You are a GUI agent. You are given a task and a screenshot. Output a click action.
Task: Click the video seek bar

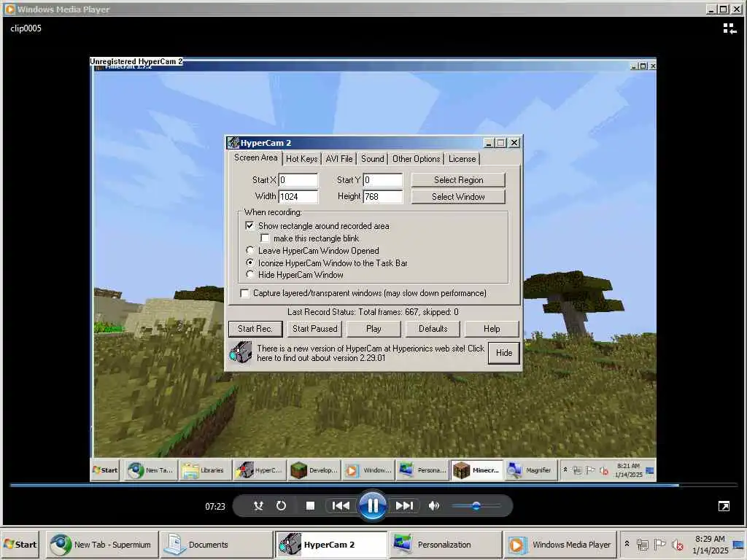click(373, 485)
